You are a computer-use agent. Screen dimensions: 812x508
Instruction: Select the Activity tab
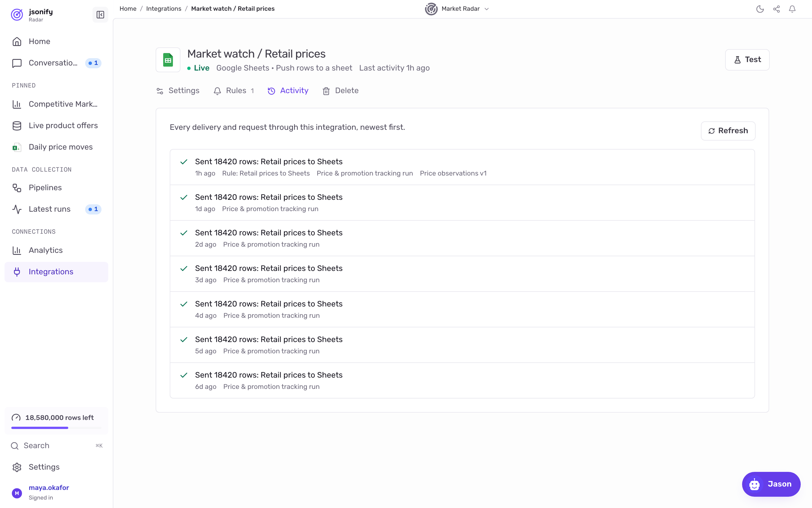click(288, 91)
